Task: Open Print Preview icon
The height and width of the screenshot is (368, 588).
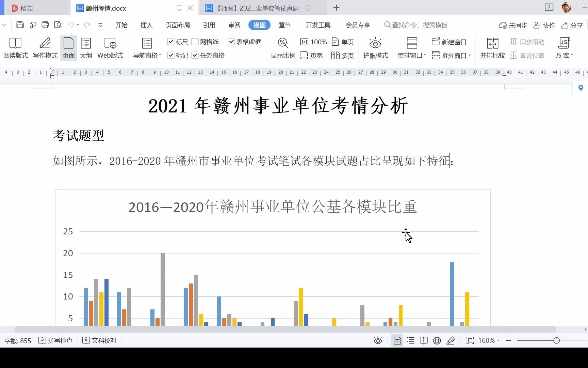Action: (58, 25)
